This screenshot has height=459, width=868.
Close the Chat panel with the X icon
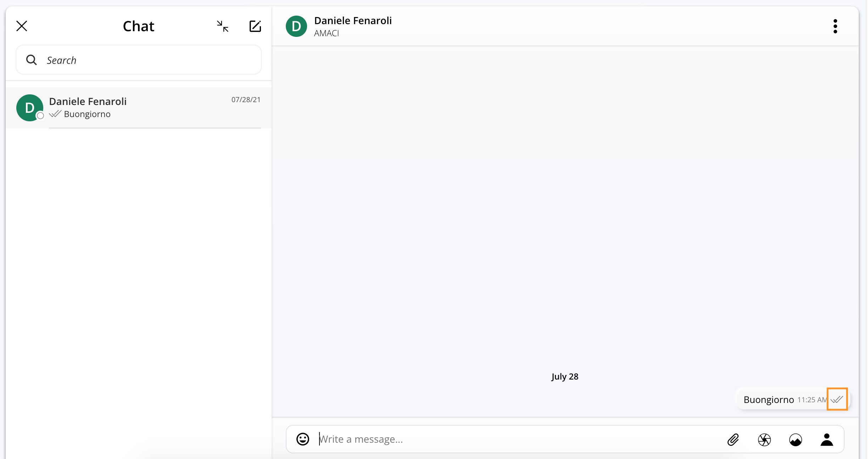click(22, 26)
